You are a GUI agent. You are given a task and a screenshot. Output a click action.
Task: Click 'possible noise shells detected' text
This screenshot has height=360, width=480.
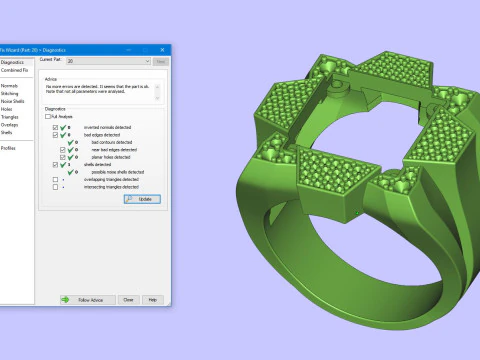pos(118,172)
